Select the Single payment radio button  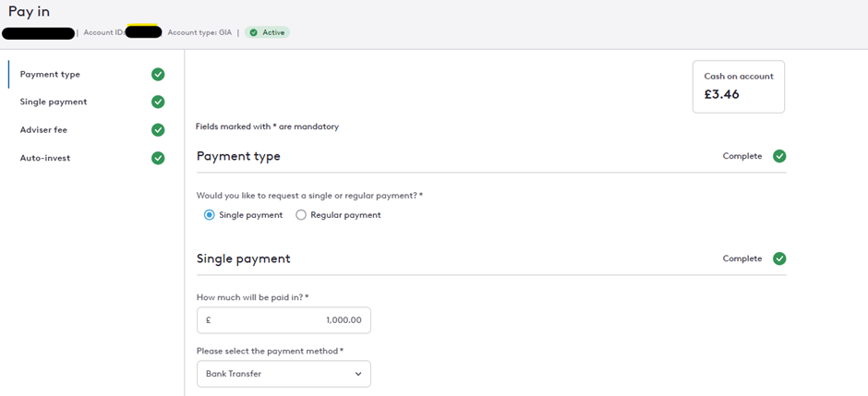[x=210, y=215]
